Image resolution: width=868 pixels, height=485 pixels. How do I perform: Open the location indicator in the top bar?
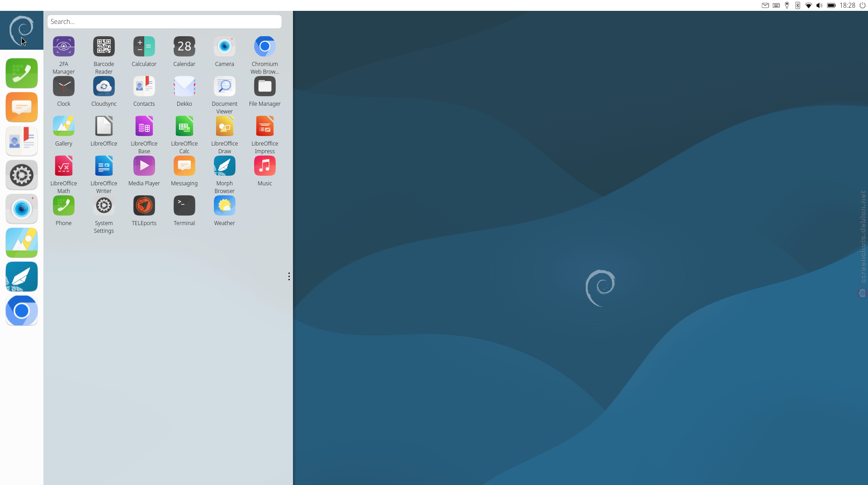point(787,5)
